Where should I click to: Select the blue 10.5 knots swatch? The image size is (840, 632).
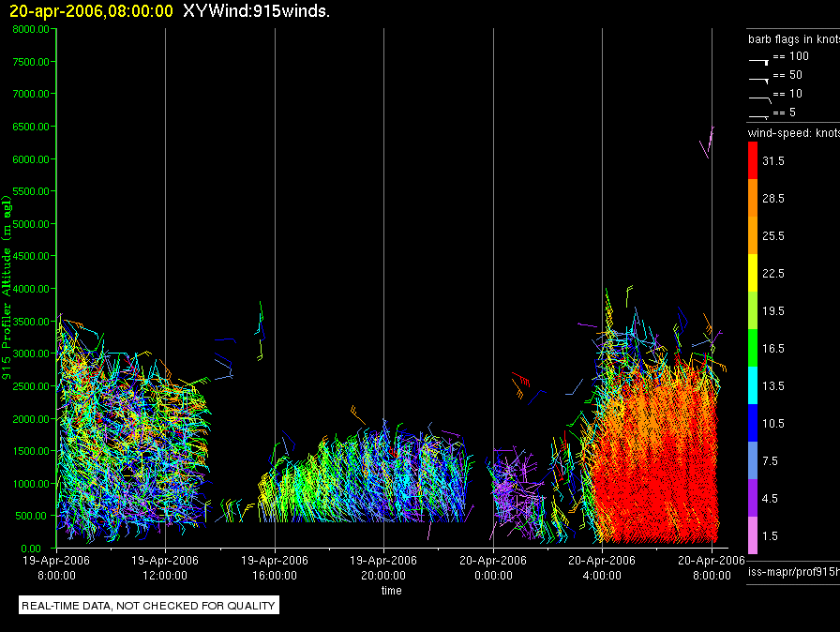click(753, 423)
